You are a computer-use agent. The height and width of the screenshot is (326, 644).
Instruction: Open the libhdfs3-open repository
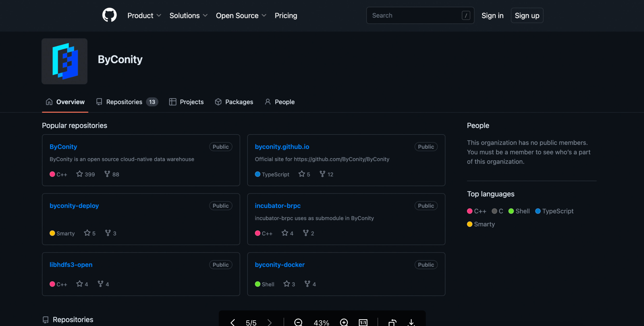[71, 264]
